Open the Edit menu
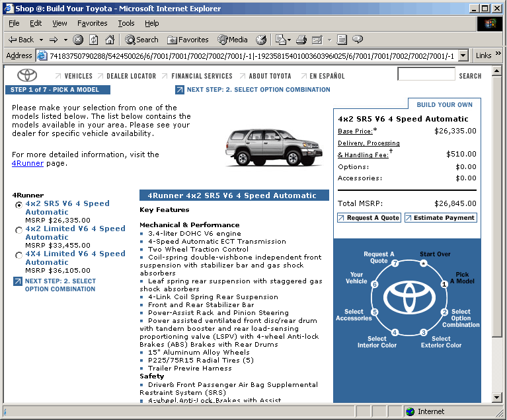This screenshot has width=507, height=420. click(36, 23)
